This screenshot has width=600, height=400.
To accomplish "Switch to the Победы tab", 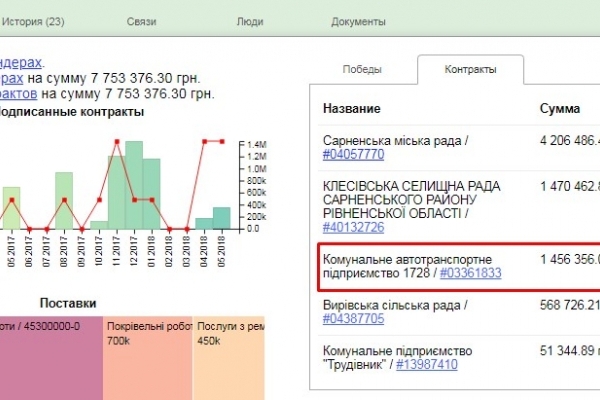I will coord(361,70).
